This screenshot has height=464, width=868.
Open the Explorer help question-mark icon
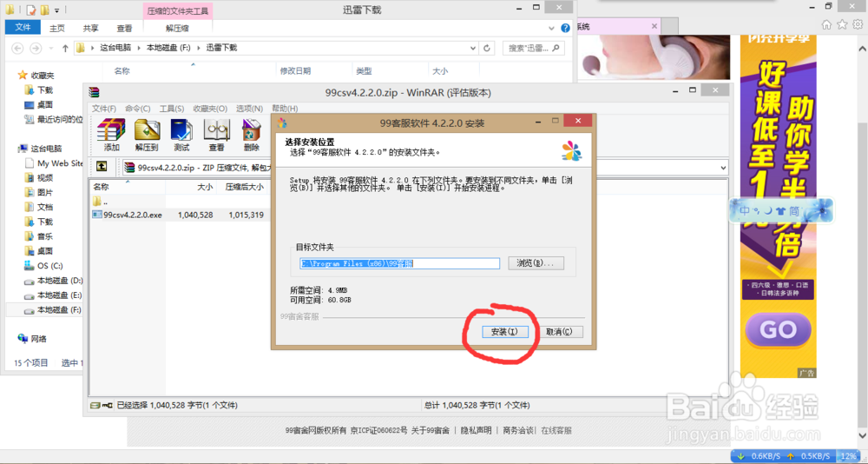[565, 28]
